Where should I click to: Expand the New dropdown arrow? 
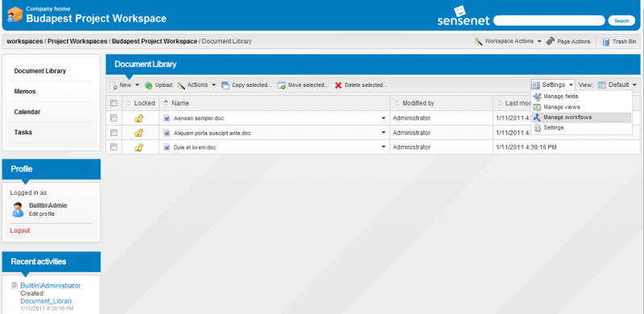[x=137, y=85]
